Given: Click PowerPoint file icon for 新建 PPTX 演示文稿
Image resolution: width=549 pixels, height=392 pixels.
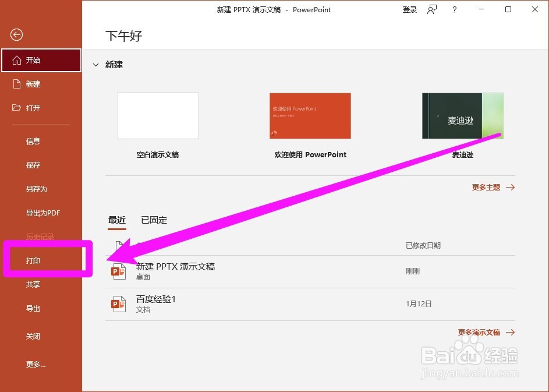Looking at the screenshot, I should click(118, 271).
